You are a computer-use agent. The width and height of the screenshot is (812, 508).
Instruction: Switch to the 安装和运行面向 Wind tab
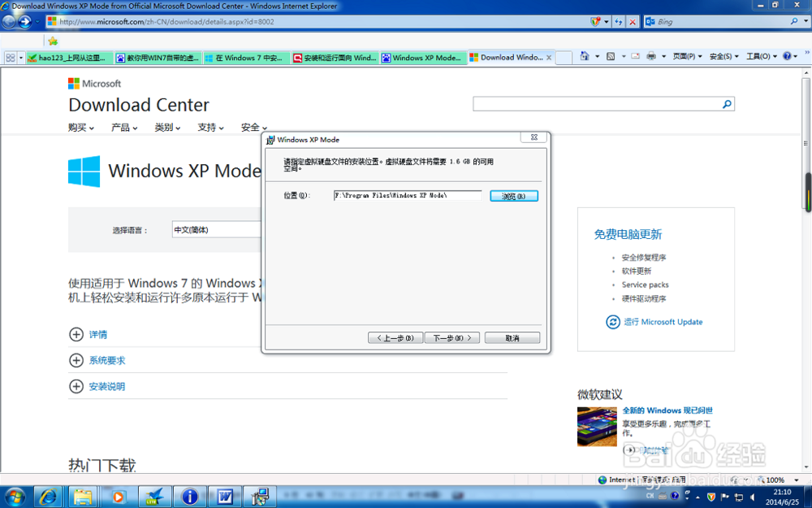coord(335,58)
